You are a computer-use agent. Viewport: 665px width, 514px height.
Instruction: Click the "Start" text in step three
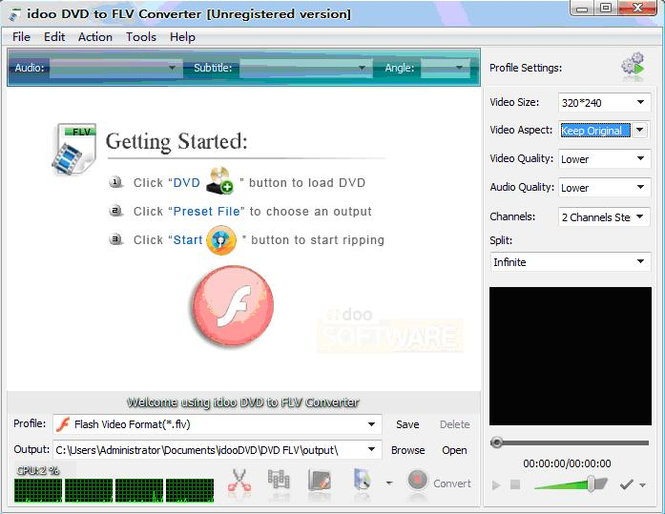click(188, 240)
